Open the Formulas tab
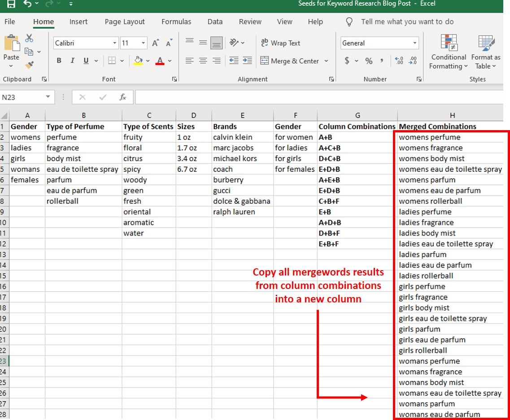This screenshot has width=510, height=420. coord(176,22)
